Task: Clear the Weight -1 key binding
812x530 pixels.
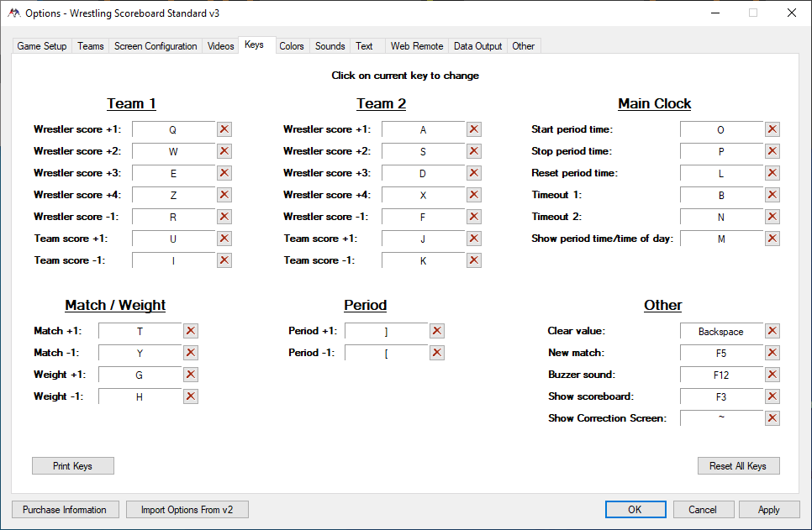Action: tap(191, 396)
